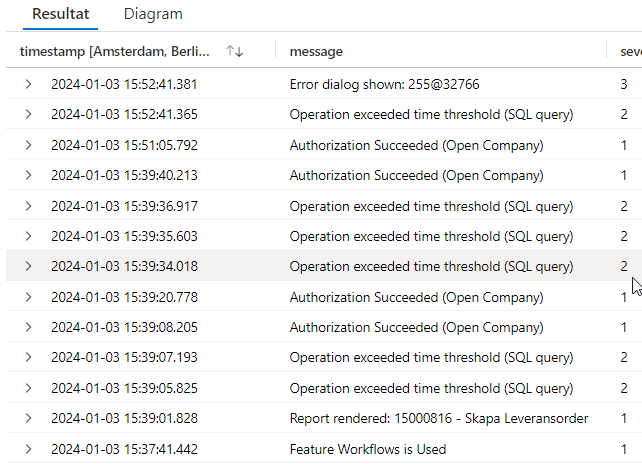Expand the 15:52:41.381 error dialog row
The image size is (642, 464).
click(28, 84)
